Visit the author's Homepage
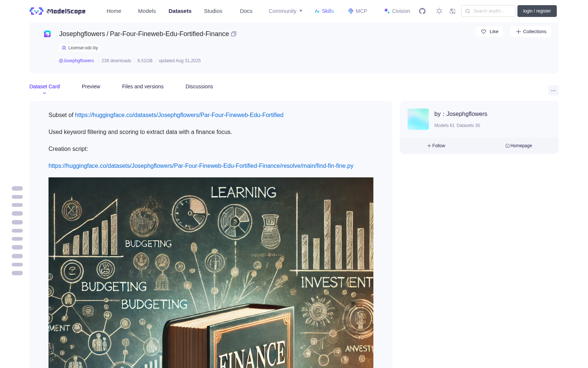The image size is (588, 368). (x=519, y=146)
